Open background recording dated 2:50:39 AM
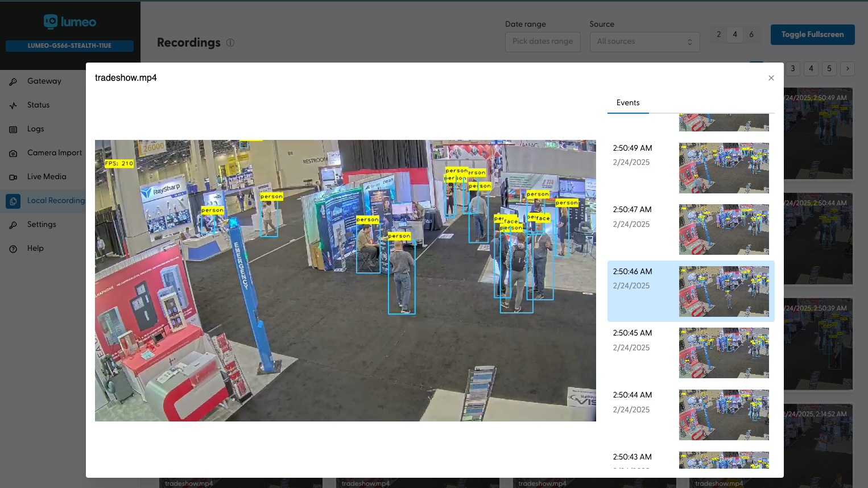 click(x=819, y=344)
